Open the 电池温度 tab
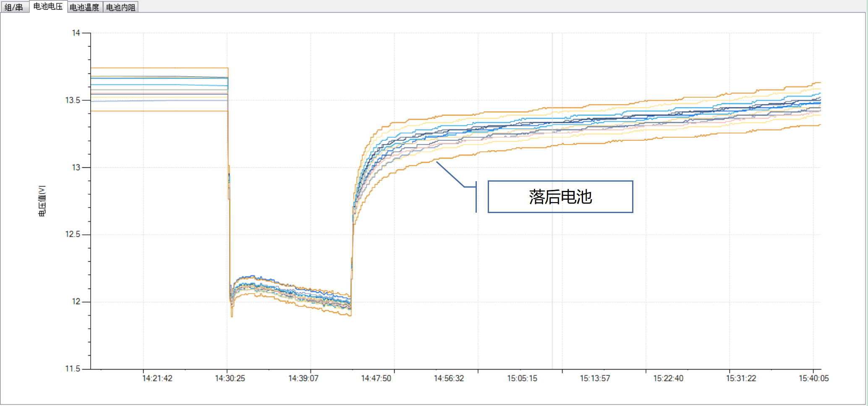Viewport: 868px width, 406px height. 84,7
